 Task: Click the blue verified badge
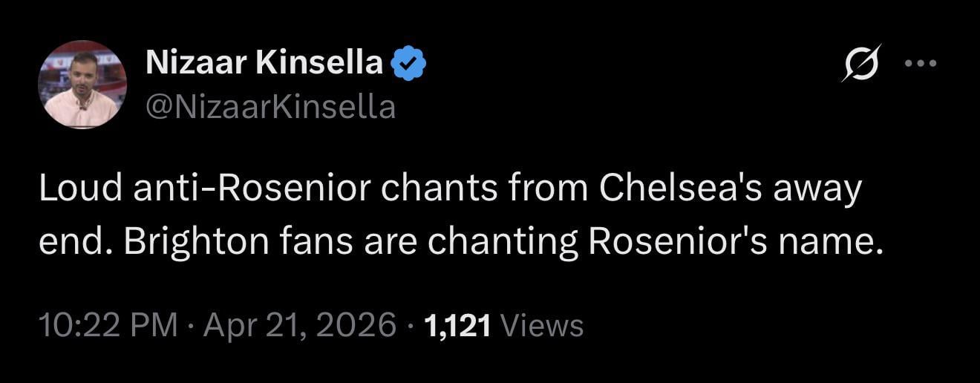point(408,65)
